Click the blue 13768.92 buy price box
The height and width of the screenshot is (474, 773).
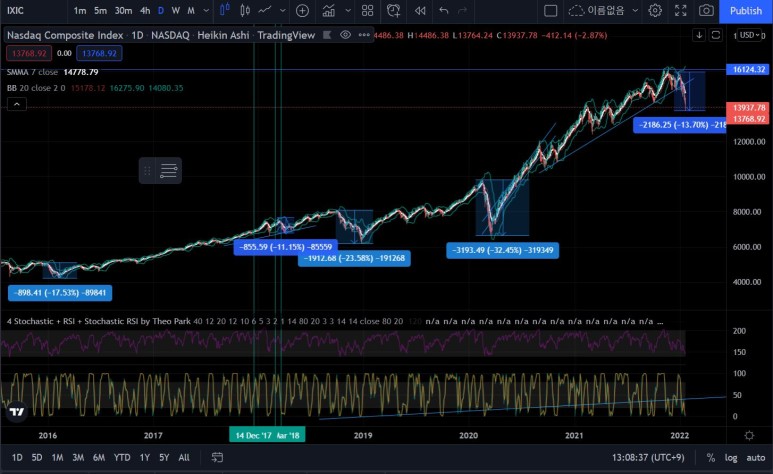pos(99,53)
